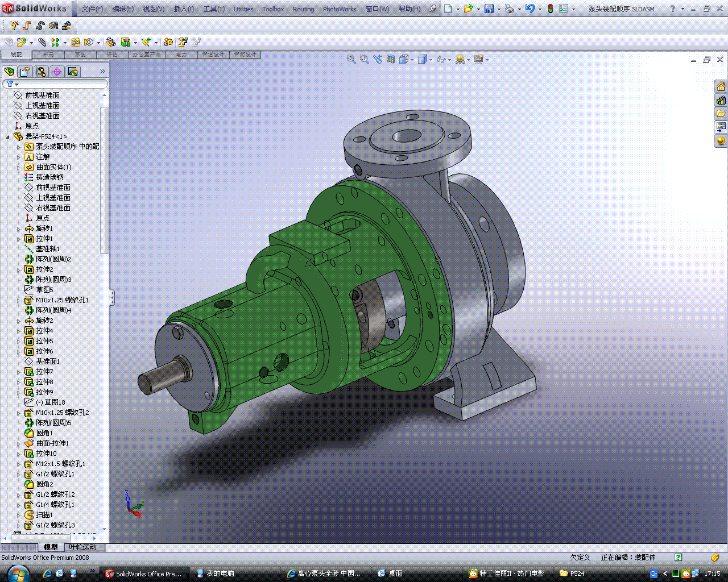Image resolution: width=728 pixels, height=582 pixels.
Task: Open the dropdown arrow beside Undo icon
Action: [x=539, y=9]
